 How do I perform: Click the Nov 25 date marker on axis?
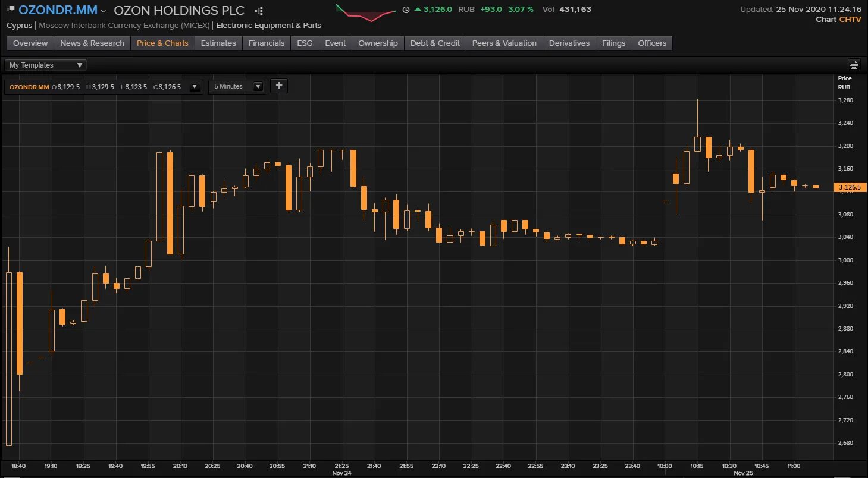point(744,473)
